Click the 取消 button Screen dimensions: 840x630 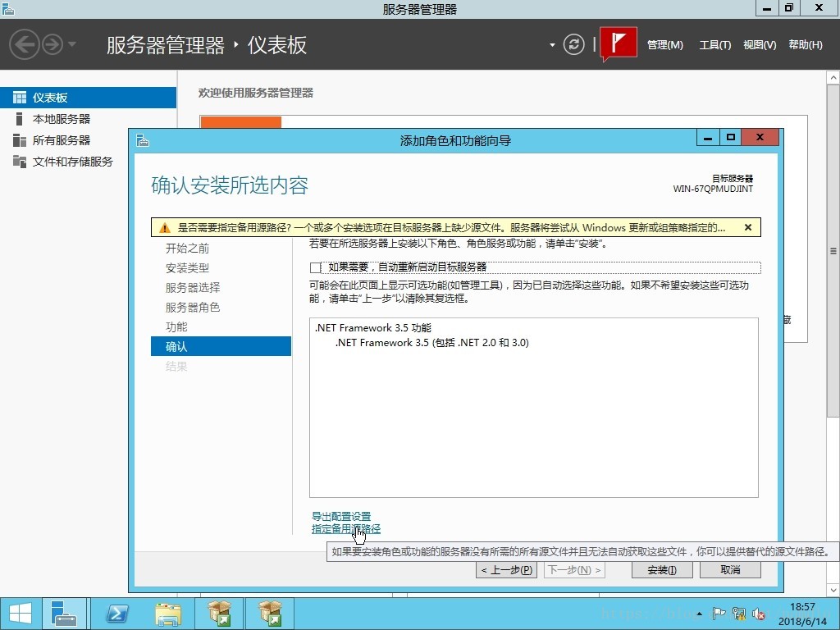730,570
